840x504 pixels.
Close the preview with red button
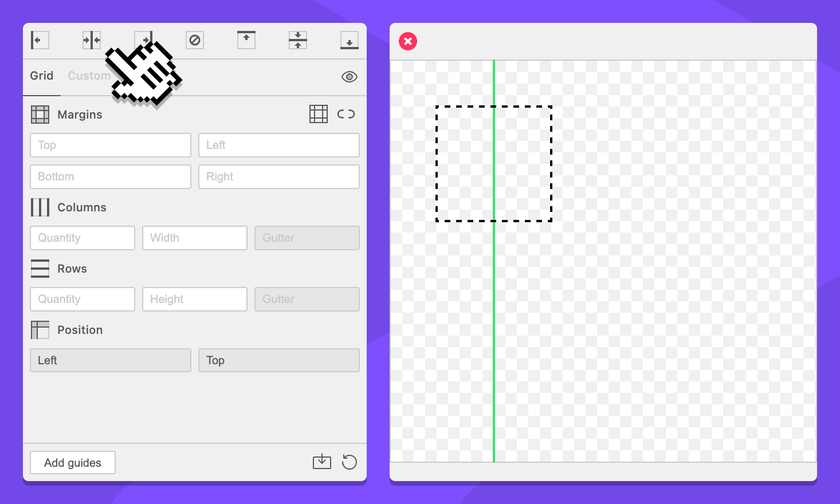tap(408, 41)
